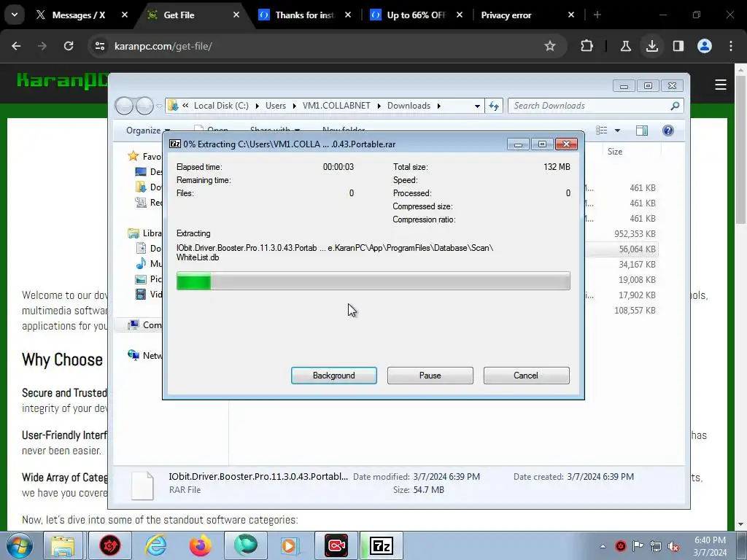Select the 108,557 KB file row
747x560 pixels.
coord(622,310)
